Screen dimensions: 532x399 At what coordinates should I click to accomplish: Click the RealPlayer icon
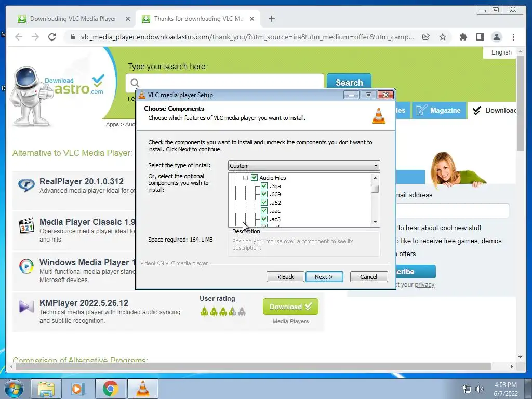26,185
